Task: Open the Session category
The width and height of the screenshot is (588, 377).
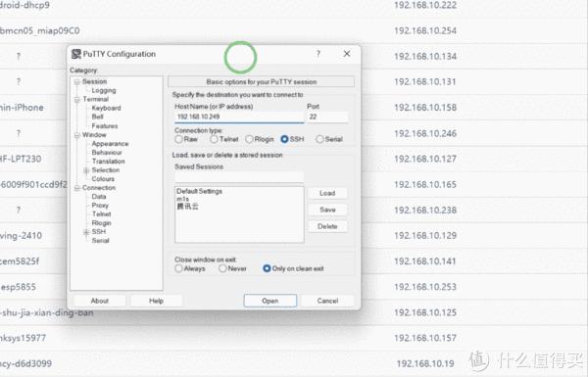Action: [x=94, y=81]
